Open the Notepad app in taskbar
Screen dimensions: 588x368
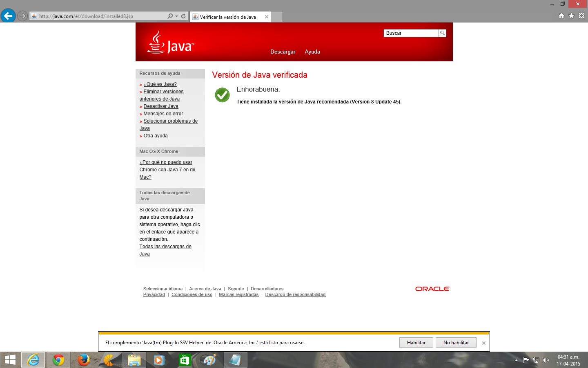point(235,360)
